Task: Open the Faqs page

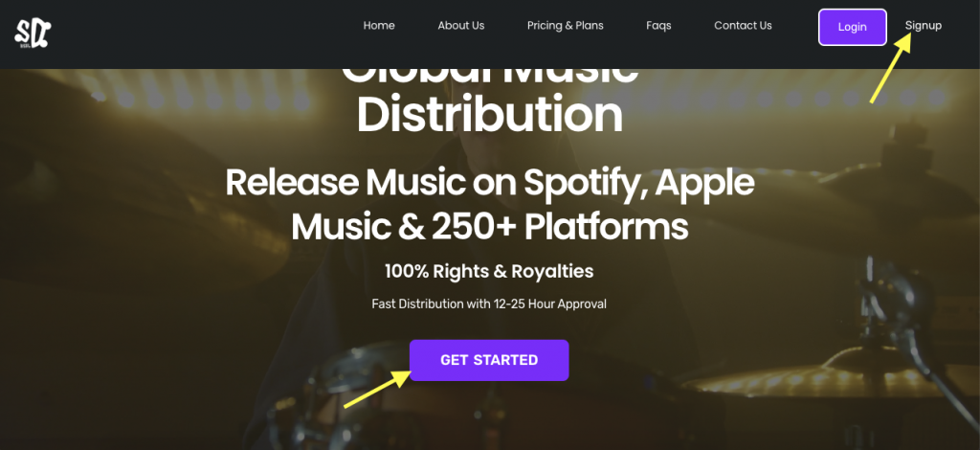Action: pos(658,26)
